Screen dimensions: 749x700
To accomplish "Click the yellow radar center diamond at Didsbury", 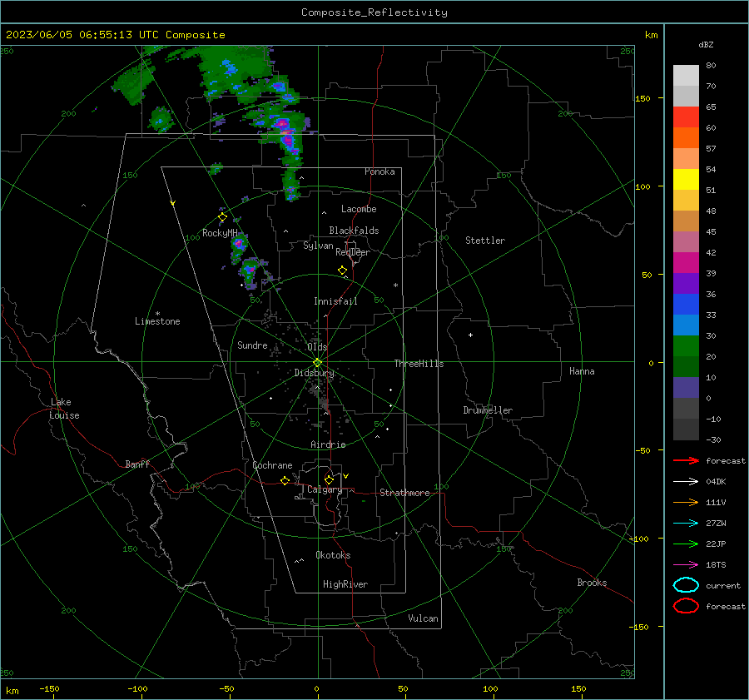I will [317, 363].
